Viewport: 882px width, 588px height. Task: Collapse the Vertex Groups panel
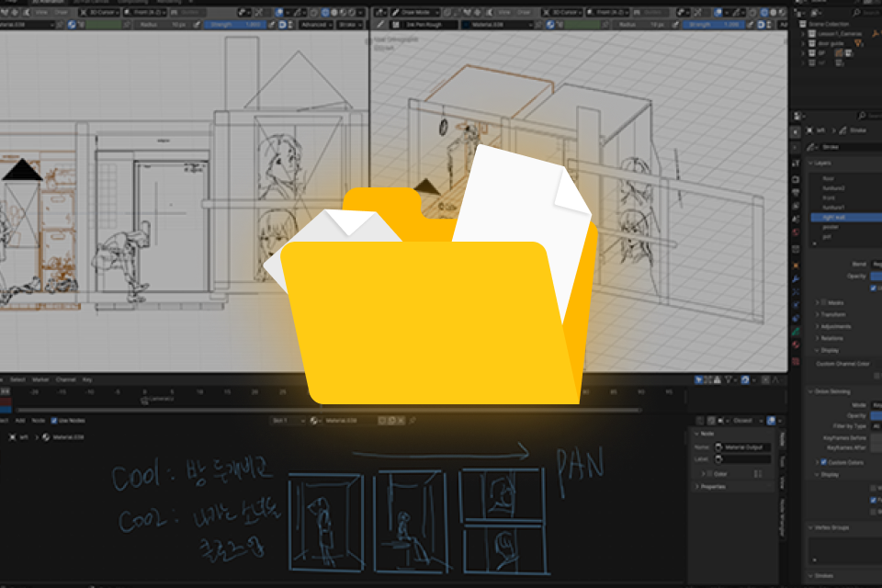(x=810, y=527)
